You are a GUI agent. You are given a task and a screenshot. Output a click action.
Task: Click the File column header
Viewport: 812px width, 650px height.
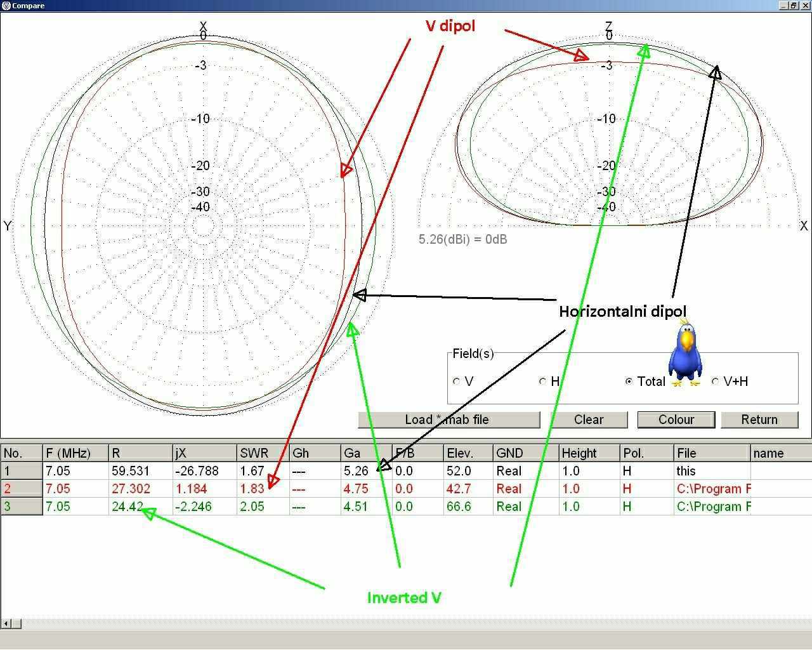tap(711, 453)
